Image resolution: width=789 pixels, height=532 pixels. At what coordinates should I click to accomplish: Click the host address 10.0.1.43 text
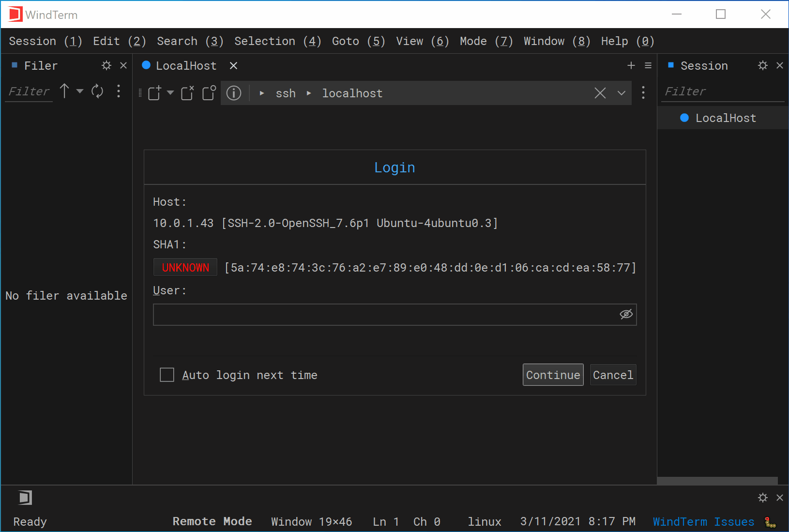(183, 223)
